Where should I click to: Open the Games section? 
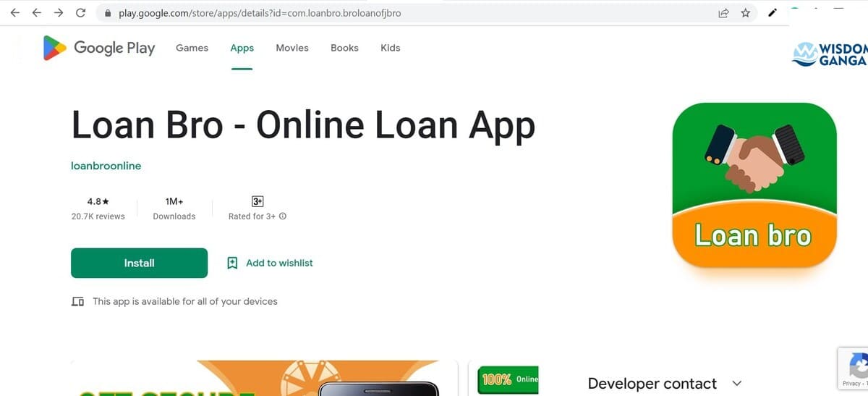192,48
